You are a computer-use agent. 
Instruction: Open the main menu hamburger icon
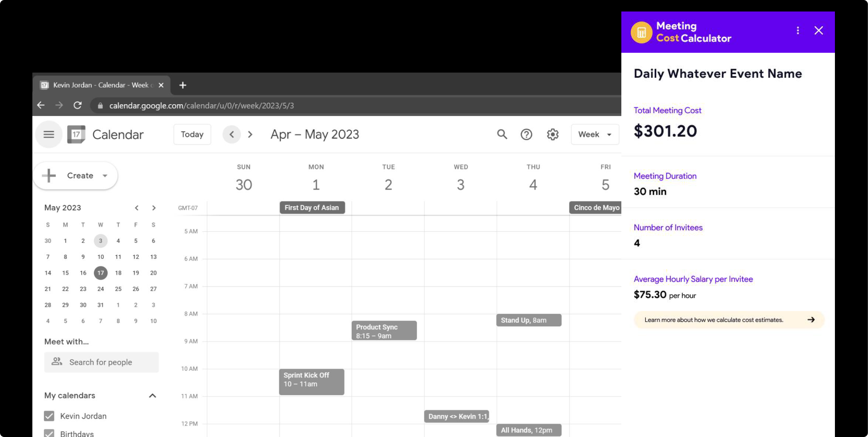coord(49,134)
